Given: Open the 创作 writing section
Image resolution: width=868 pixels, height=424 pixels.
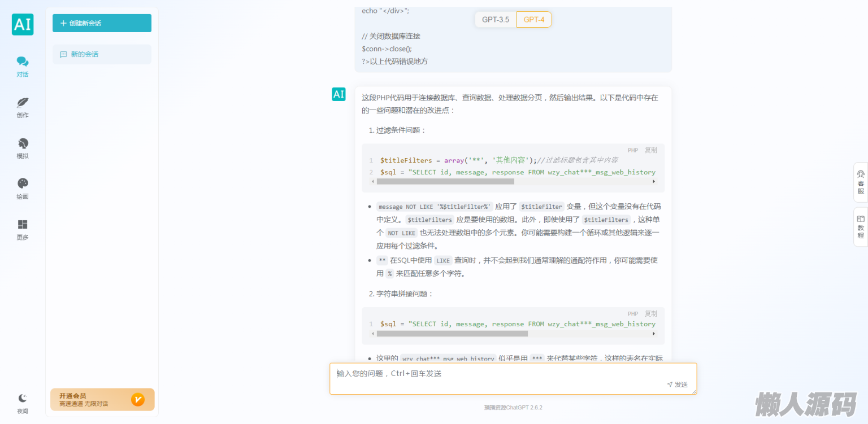Looking at the screenshot, I should 23,107.
